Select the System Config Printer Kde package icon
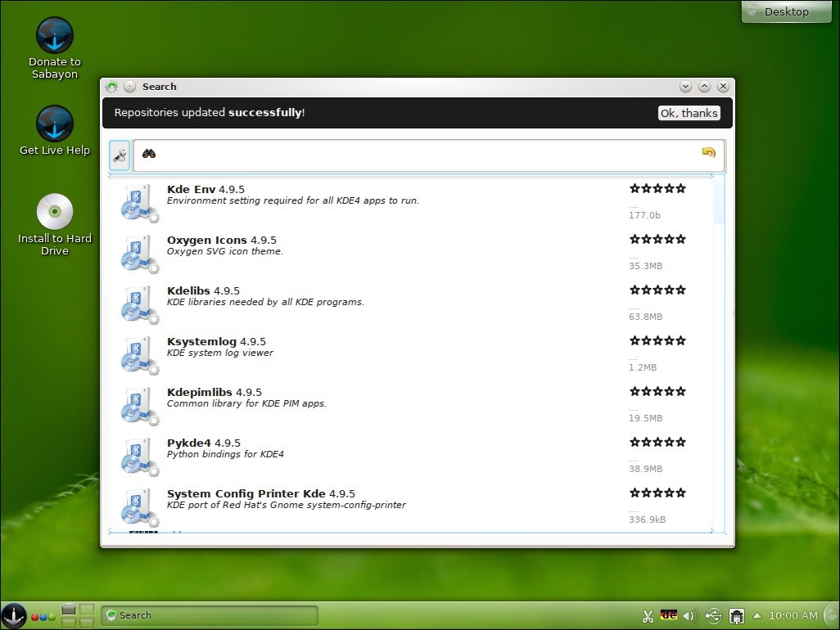 [139, 508]
